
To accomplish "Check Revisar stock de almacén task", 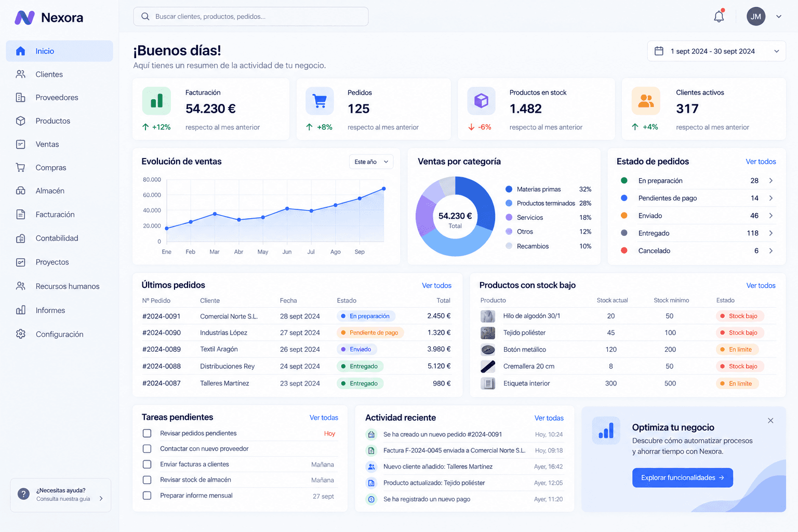I will click(147, 480).
